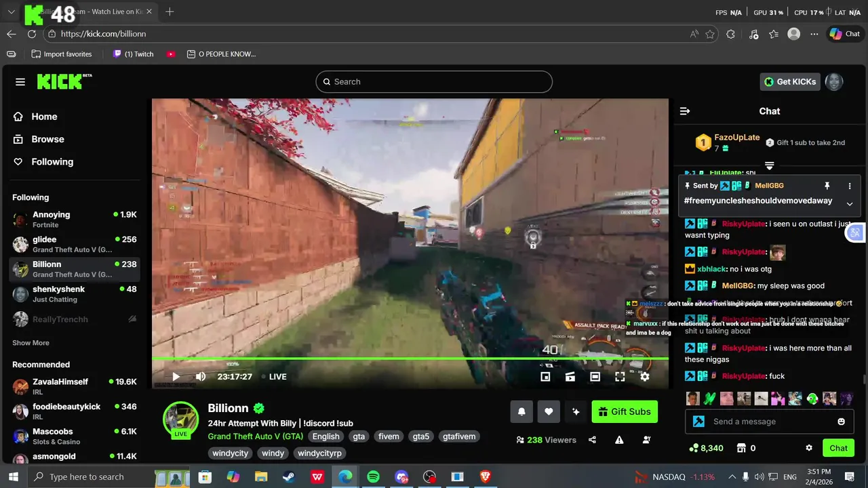
Task: Unpin the pinned message pin icon
Action: pyautogui.click(x=827, y=186)
